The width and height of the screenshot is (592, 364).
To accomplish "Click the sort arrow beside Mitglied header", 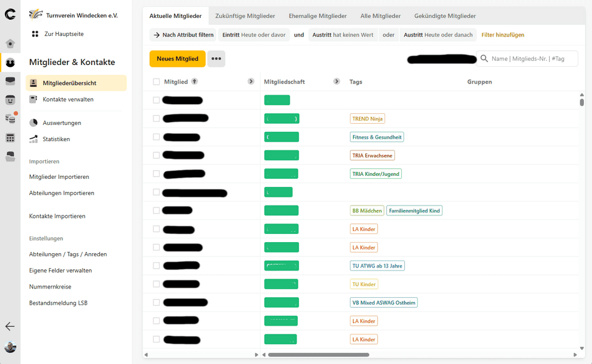I will 194,82.
